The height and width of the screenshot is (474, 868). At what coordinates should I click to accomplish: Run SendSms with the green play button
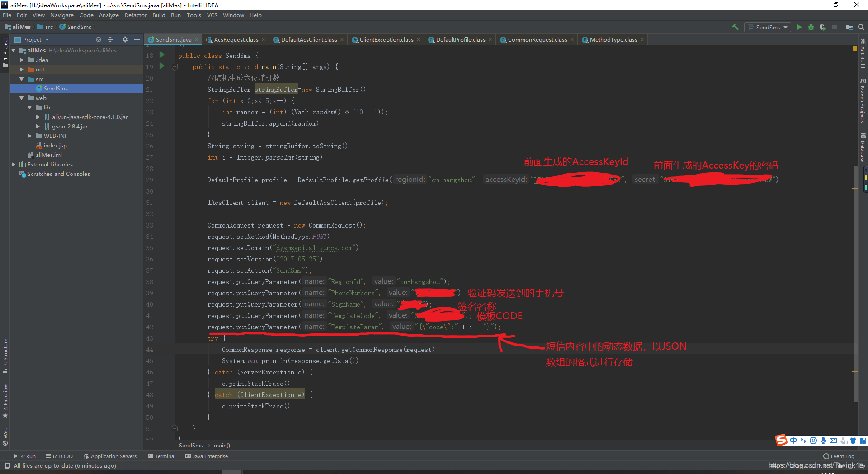click(x=799, y=27)
